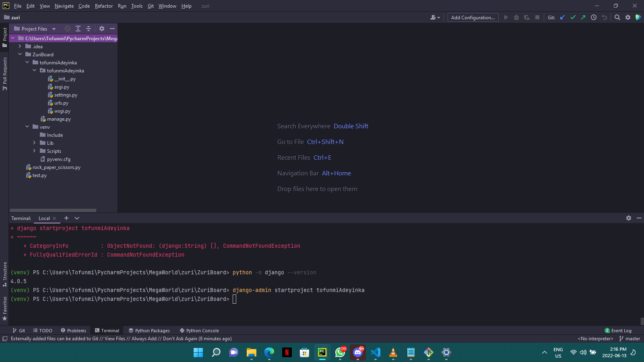Click the Git rollback undo icon

[604, 17]
